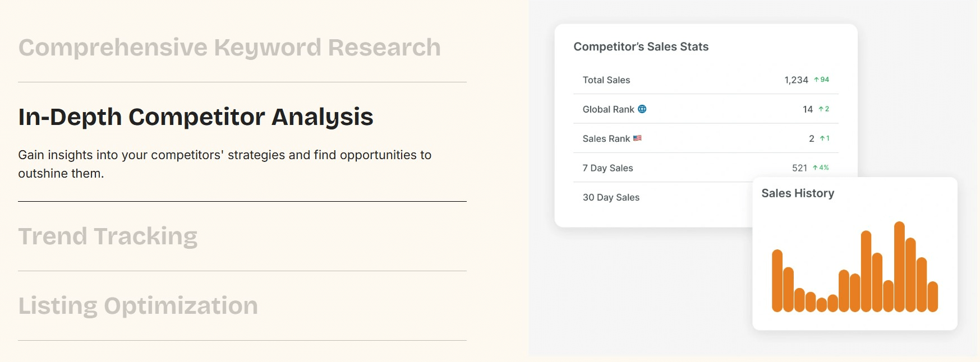Click the 7 Day Sales row label
The width and height of the screenshot is (980, 362).
(608, 168)
